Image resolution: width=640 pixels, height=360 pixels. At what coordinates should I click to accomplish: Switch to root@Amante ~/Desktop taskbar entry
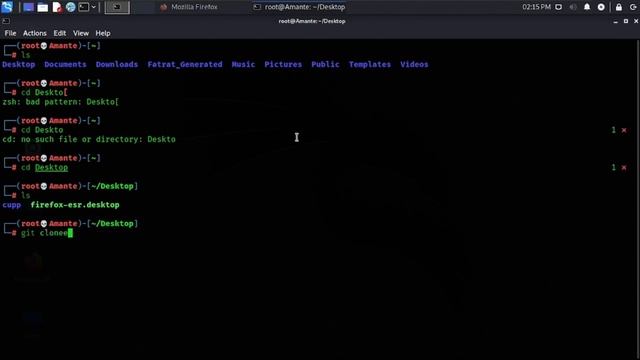(299, 7)
